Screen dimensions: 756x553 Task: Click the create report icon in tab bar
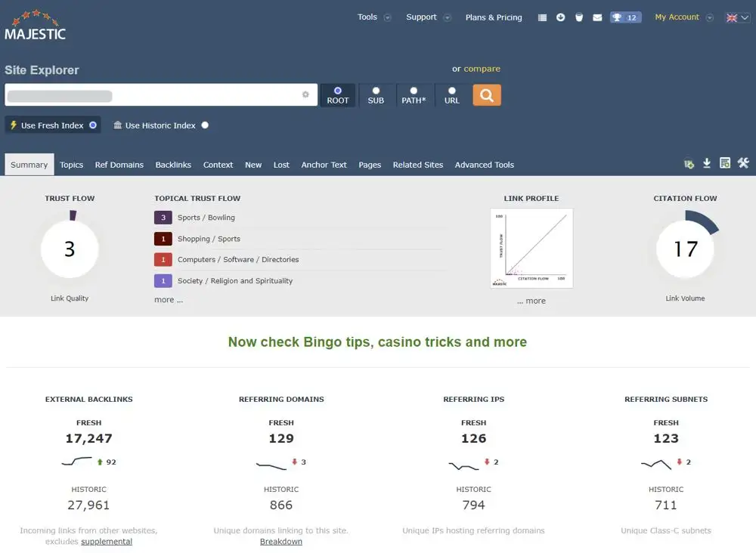point(725,163)
